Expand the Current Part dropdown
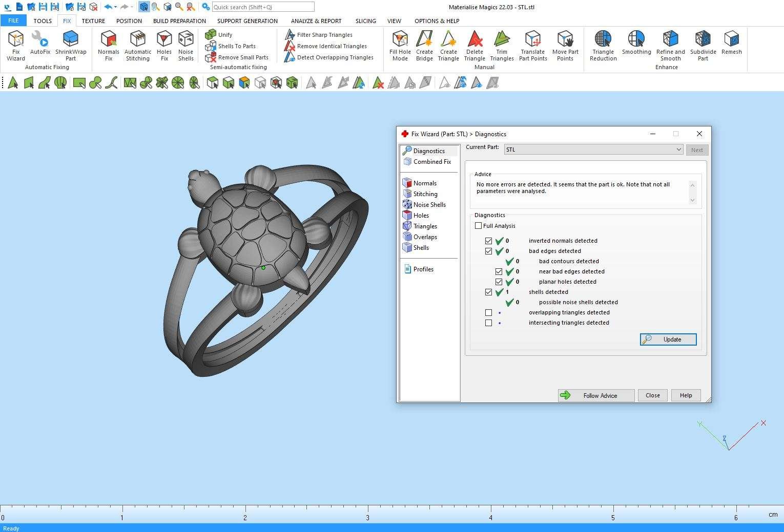 (x=678, y=150)
